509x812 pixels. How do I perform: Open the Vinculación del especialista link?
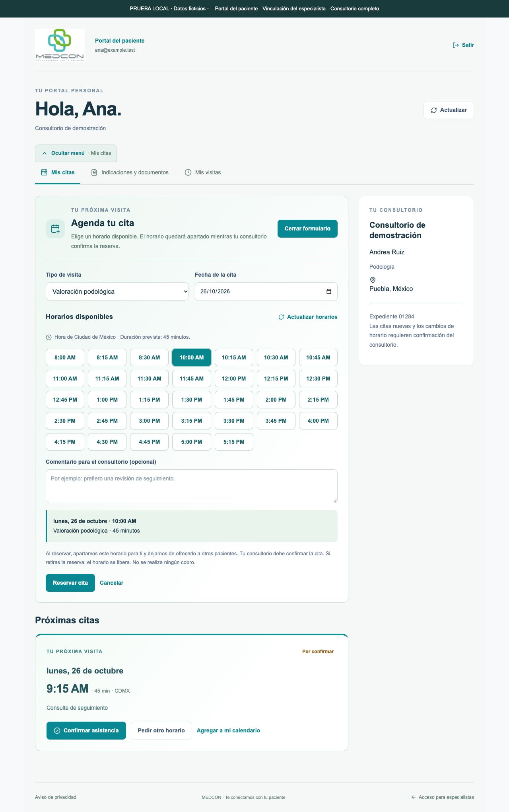point(294,9)
